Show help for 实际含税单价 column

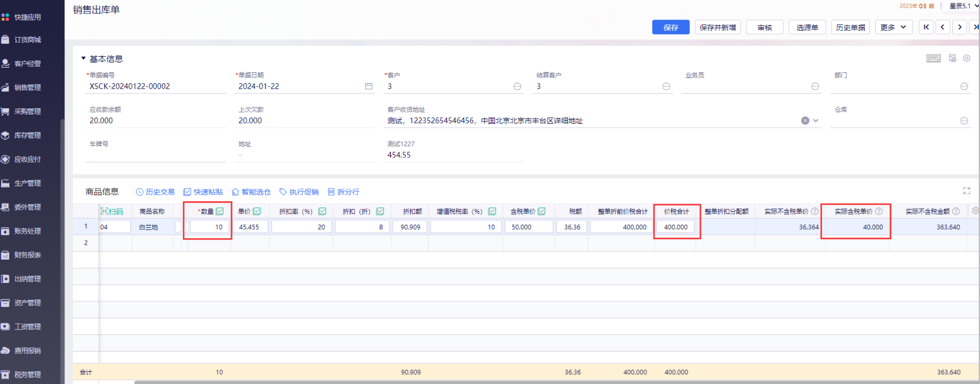tap(879, 212)
